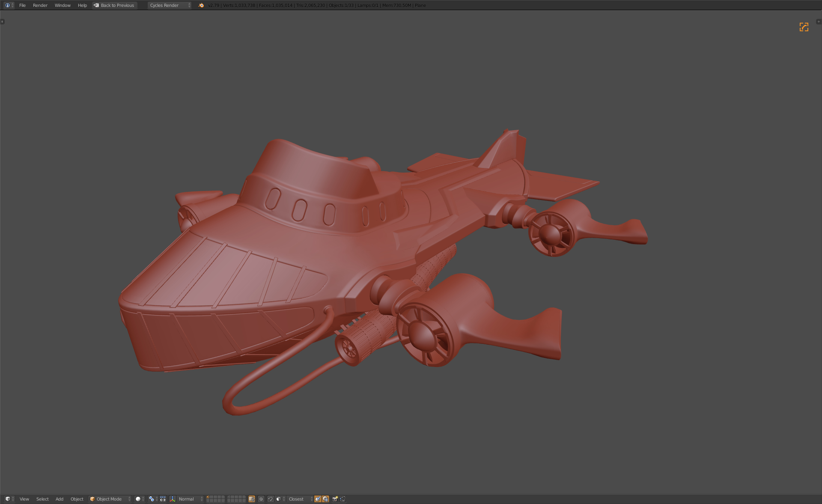Open the Object Mode dropdown
This screenshot has width=822, height=504.
[110, 499]
